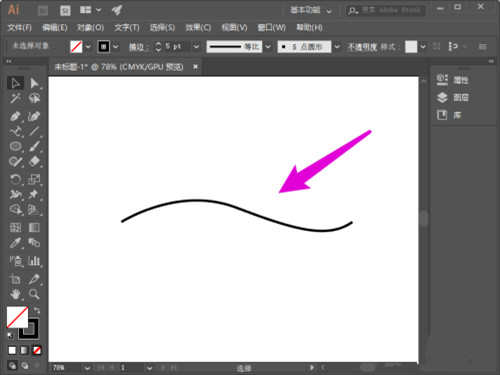The width and height of the screenshot is (500, 375).
Task: Open the 属性 panel
Action: [x=453, y=80]
